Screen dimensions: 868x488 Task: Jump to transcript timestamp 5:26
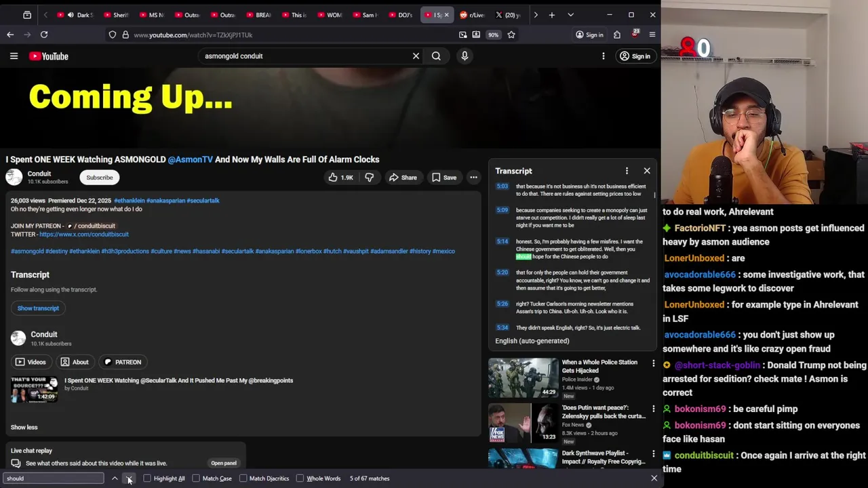[502, 304]
